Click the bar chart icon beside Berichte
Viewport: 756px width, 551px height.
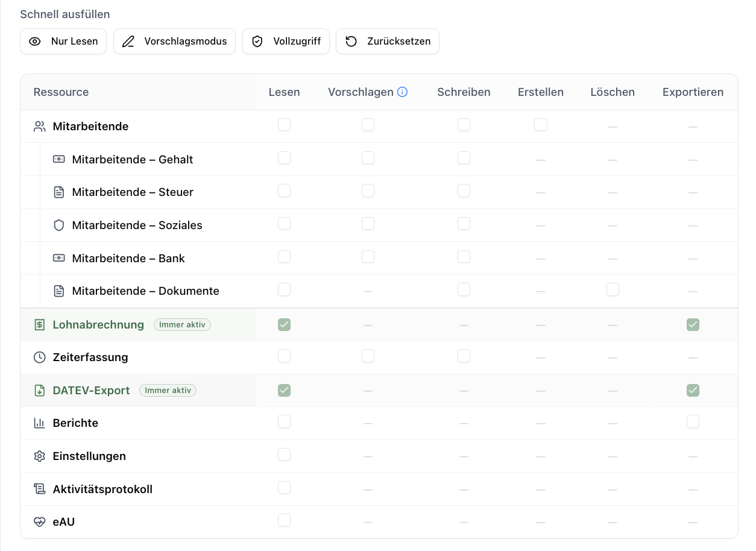pyautogui.click(x=40, y=423)
